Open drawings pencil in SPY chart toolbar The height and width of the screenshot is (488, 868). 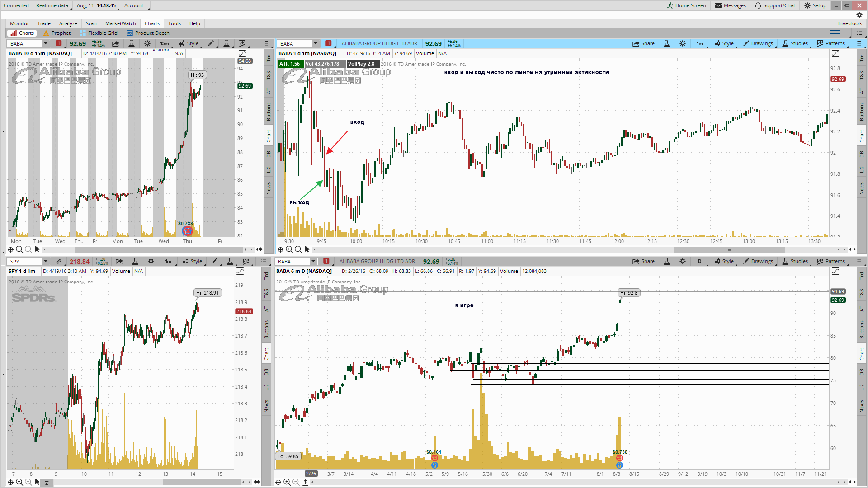[x=214, y=261]
